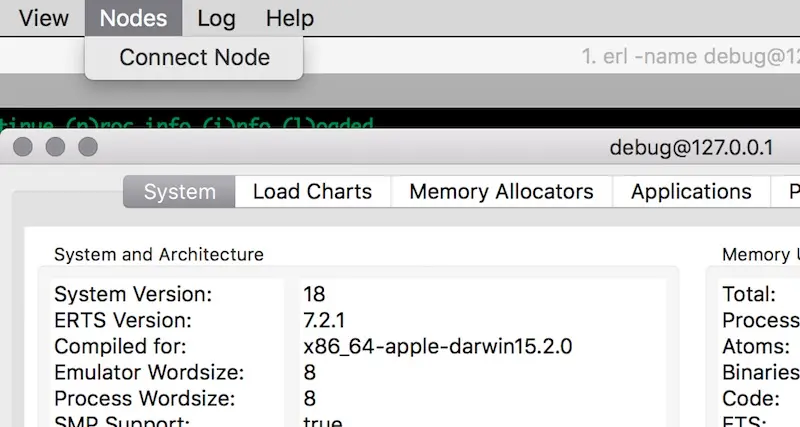Click the erl -name debug terminal tab title
Viewport: 800px width, 427px height.
691,57
